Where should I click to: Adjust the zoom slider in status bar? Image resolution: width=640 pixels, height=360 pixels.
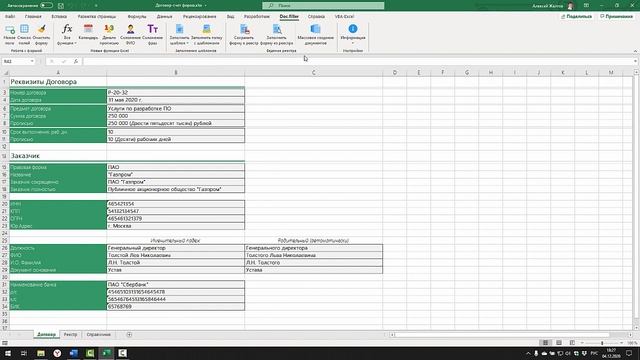[602, 343]
